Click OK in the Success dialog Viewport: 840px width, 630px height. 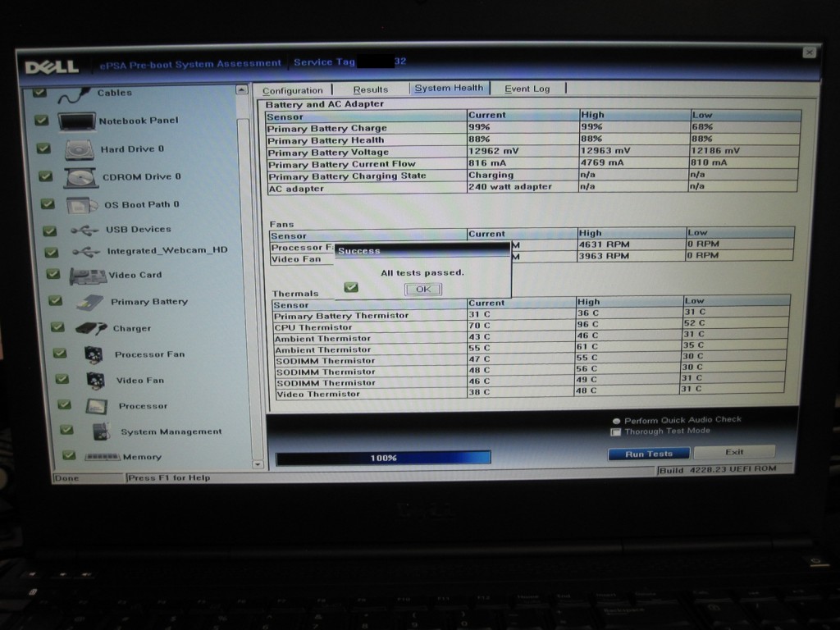click(x=422, y=290)
